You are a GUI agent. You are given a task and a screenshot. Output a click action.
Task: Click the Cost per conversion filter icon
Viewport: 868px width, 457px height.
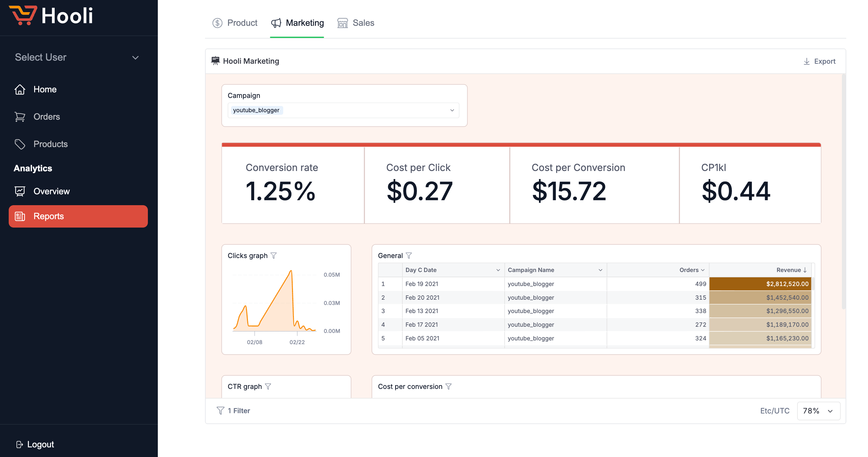coord(449,386)
